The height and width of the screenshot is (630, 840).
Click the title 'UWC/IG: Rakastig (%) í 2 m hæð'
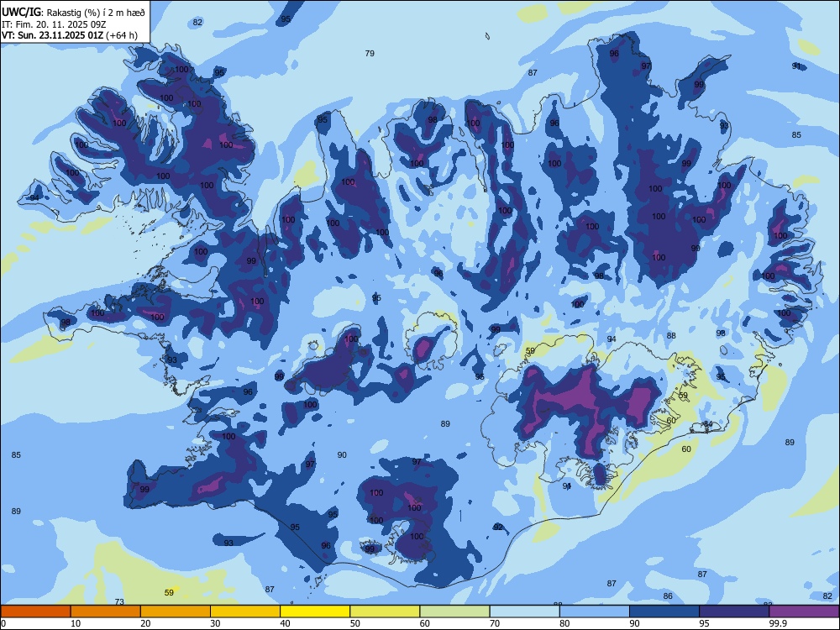pyautogui.click(x=73, y=13)
